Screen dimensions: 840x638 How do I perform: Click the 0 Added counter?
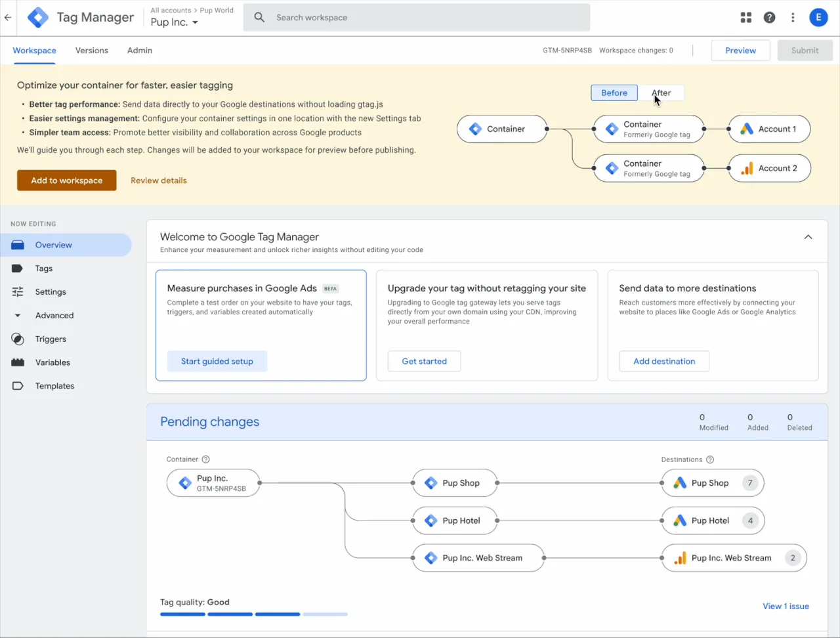click(x=757, y=422)
